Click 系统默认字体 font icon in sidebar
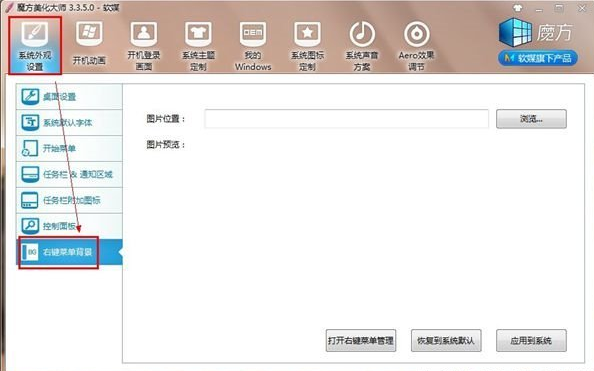The height and width of the screenshot is (371, 594). (x=30, y=122)
